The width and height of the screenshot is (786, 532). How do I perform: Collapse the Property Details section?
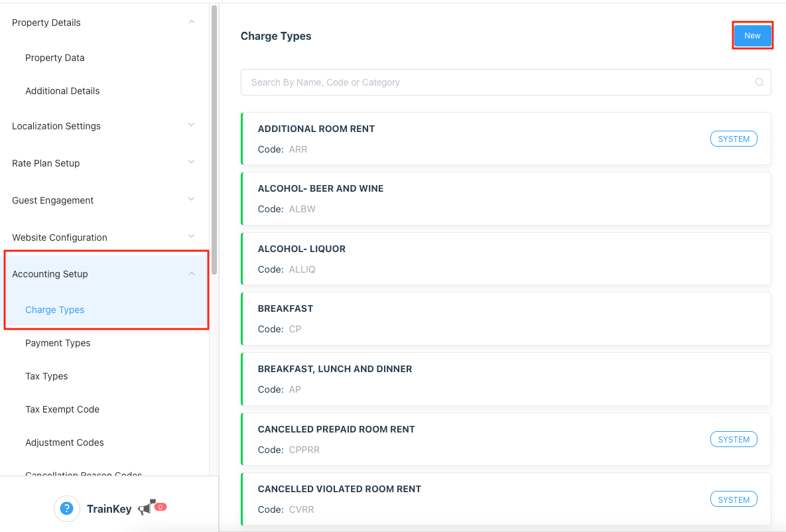tap(192, 22)
